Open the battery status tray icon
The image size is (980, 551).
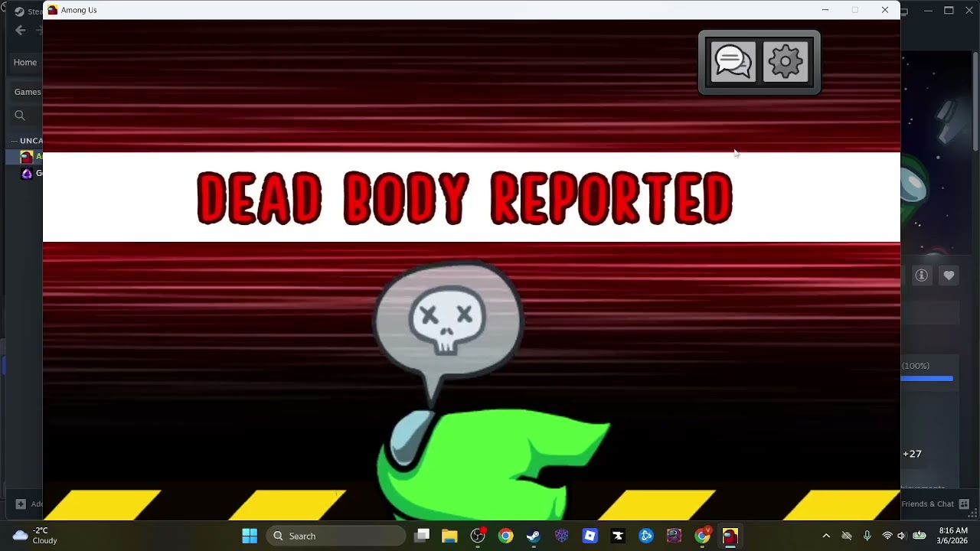[x=920, y=536]
